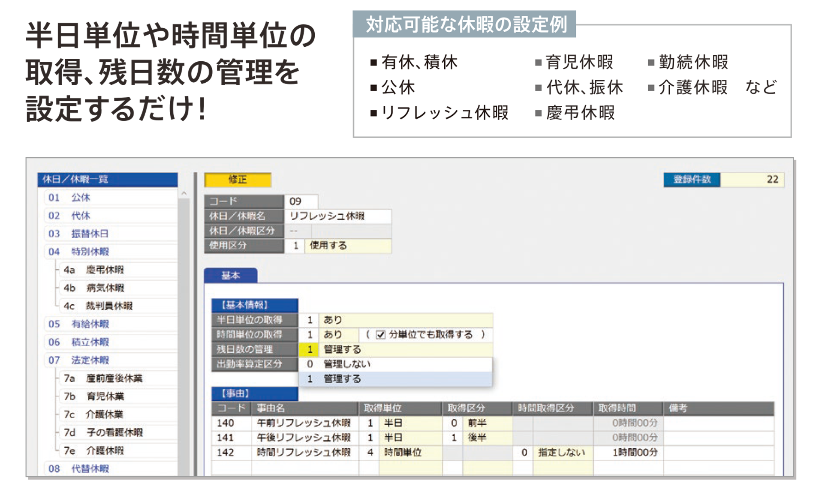Click the 【事由】 section header

point(255,394)
